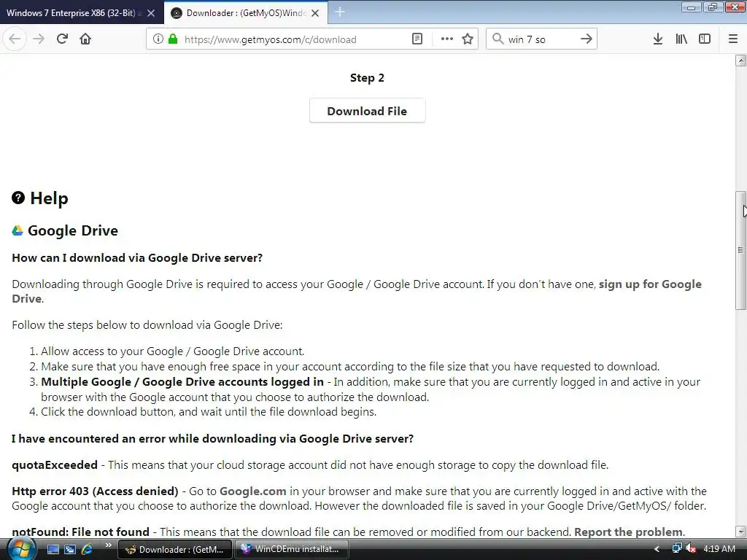Bookmark this page with the star icon
747x560 pixels.
click(x=468, y=39)
